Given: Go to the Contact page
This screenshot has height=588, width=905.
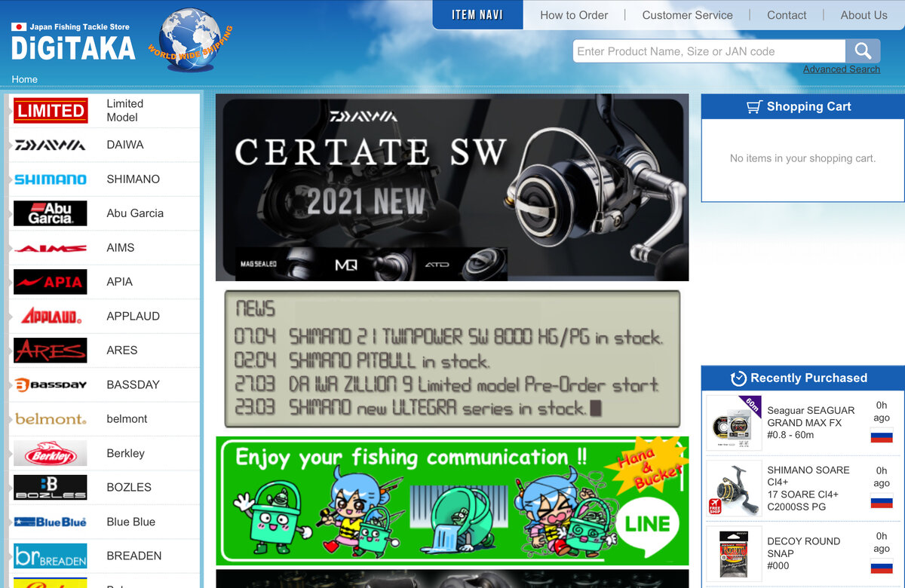Looking at the screenshot, I should pos(787,15).
